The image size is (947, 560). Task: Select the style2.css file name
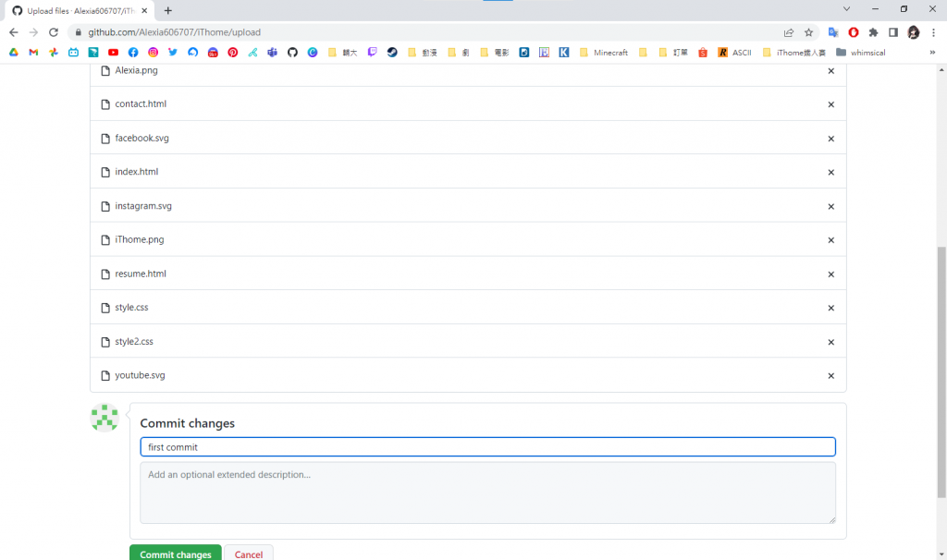click(134, 342)
